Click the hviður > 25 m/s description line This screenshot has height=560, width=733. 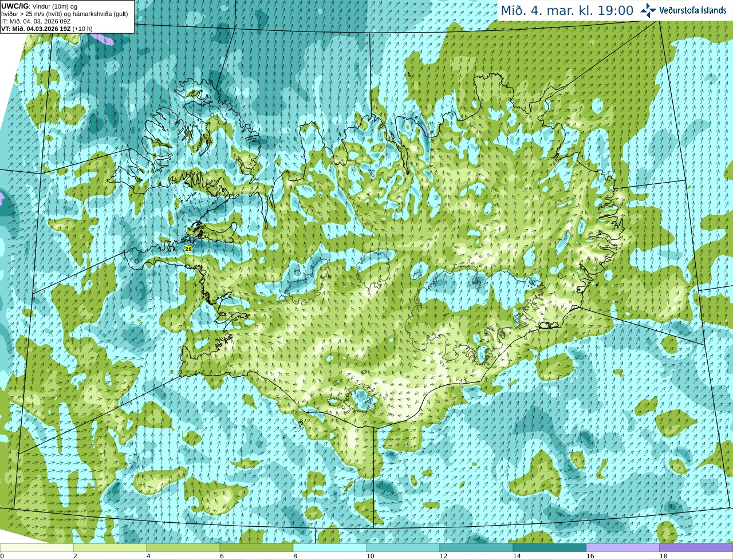tap(65, 14)
